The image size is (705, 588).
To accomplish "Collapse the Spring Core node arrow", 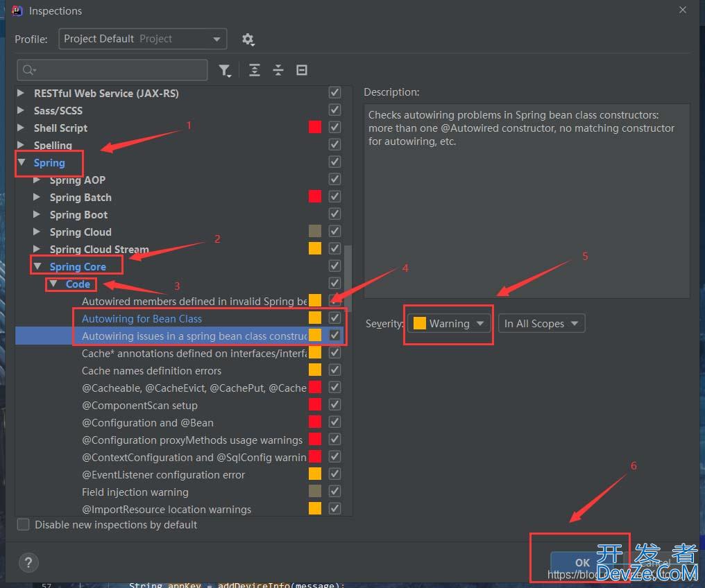I will pos(37,266).
